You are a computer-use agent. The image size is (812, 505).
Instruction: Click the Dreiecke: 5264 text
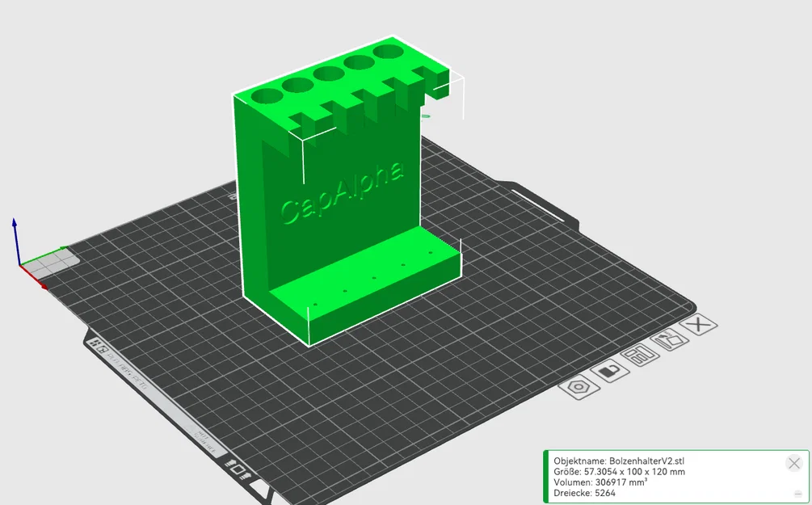[x=584, y=493]
